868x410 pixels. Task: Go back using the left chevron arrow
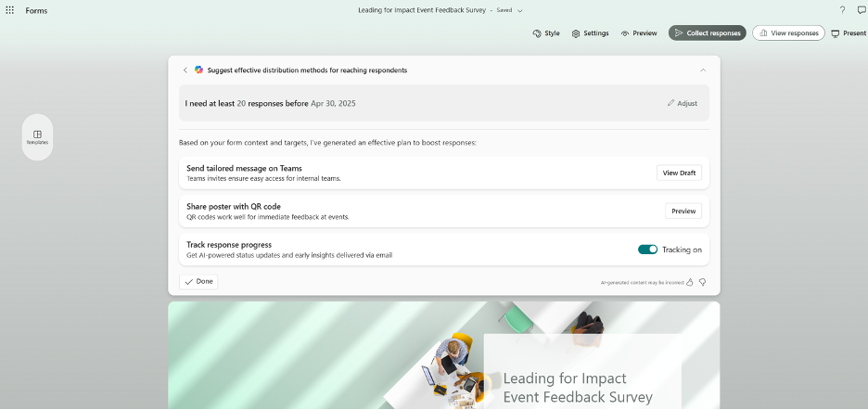pyautogui.click(x=185, y=70)
